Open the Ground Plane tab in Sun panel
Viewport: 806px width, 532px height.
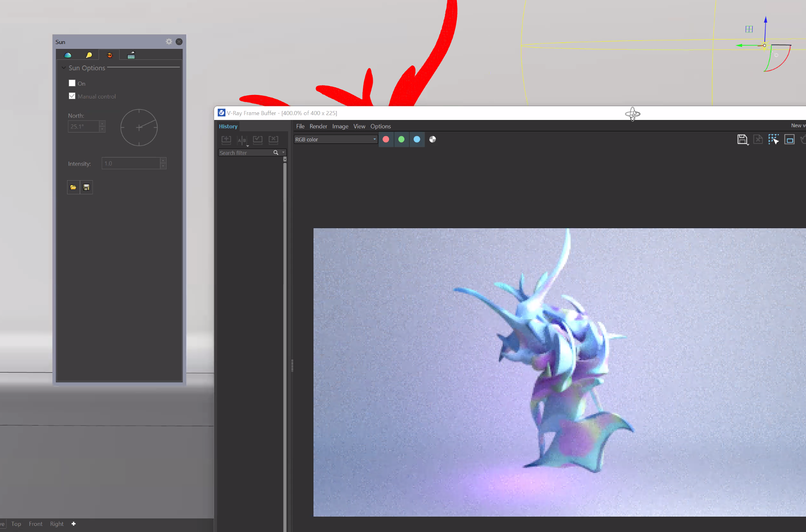131,55
